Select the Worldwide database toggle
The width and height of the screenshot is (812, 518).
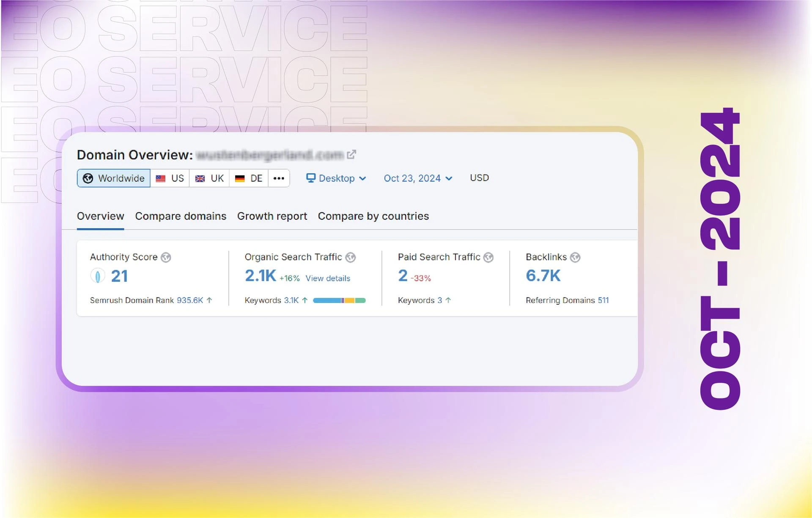pyautogui.click(x=113, y=178)
